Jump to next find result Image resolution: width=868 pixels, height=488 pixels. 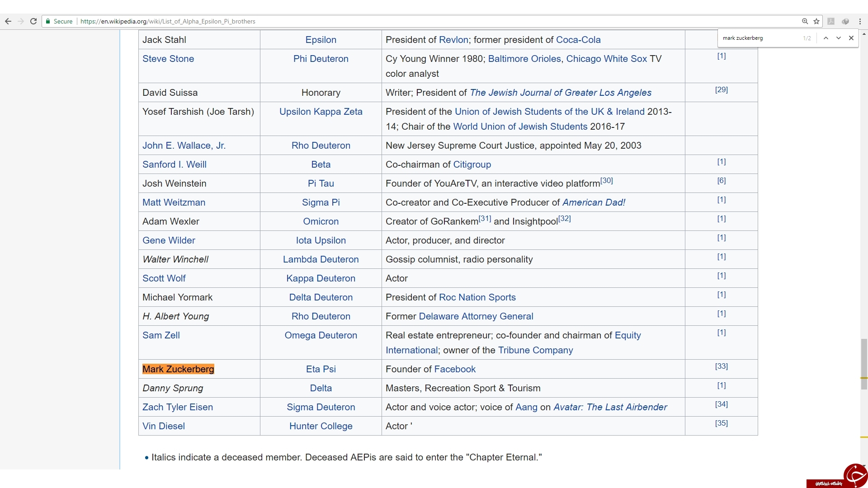coord(839,38)
